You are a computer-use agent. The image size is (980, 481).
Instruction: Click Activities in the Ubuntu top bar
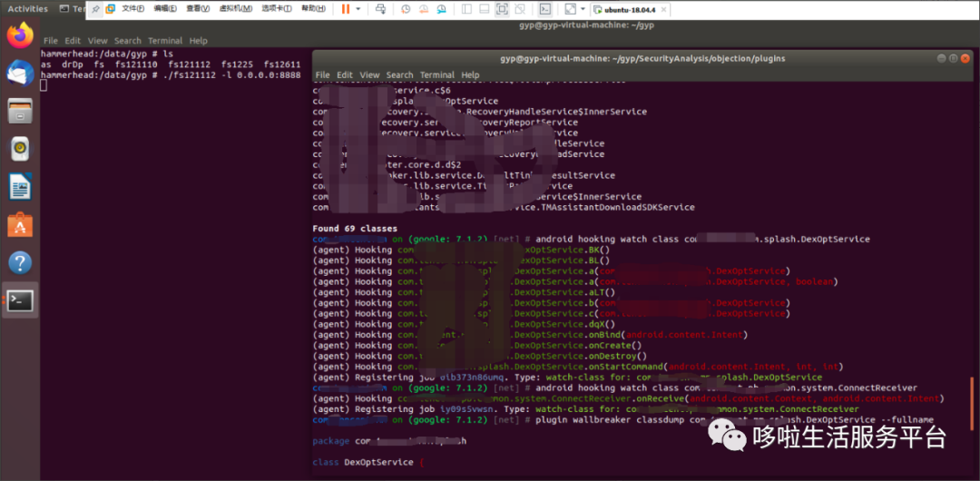pyautogui.click(x=27, y=9)
